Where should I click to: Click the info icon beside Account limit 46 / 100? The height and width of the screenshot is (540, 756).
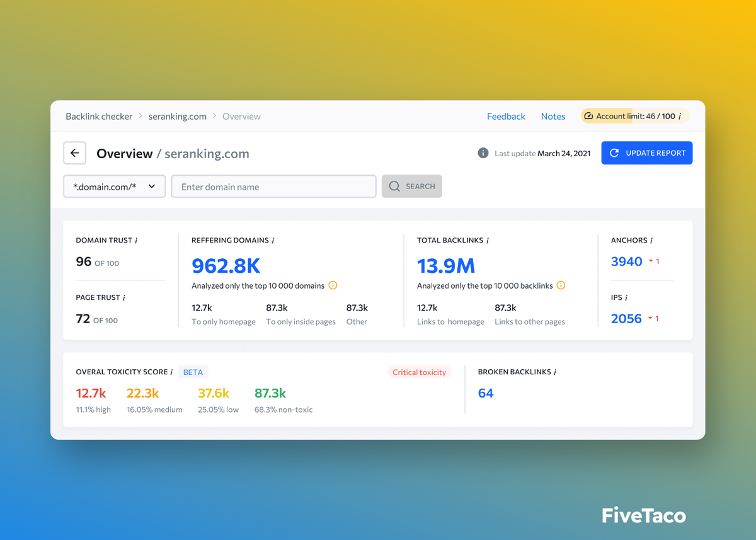click(x=680, y=117)
